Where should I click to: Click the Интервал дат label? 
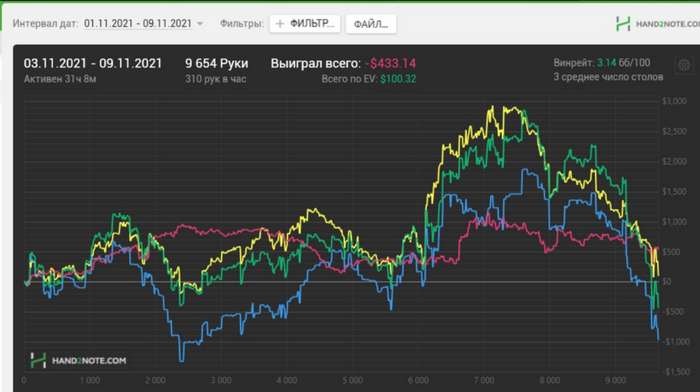point(45,24)
